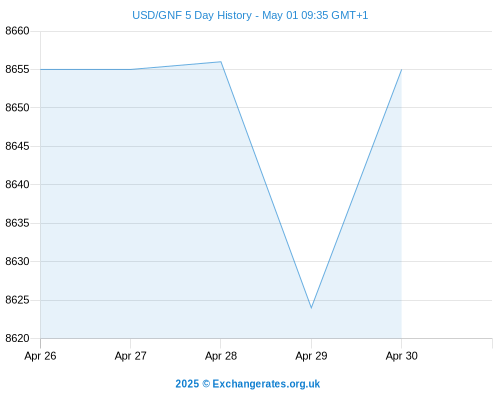The width and height of the screenshot is (495, 400).
Task: Click the 8630 y-axis label
Action: 17,261
